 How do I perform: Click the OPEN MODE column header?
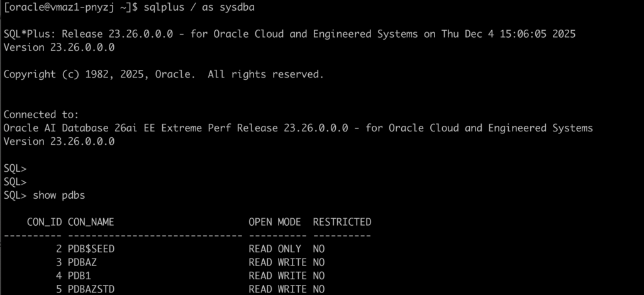click(274, 222)
